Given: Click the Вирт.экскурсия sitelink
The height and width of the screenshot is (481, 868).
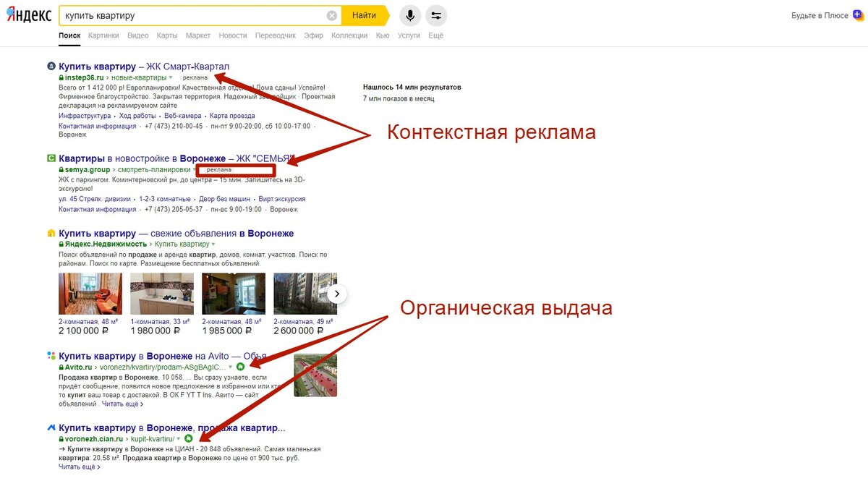Looking at the screenshot, I should [282, 199].
